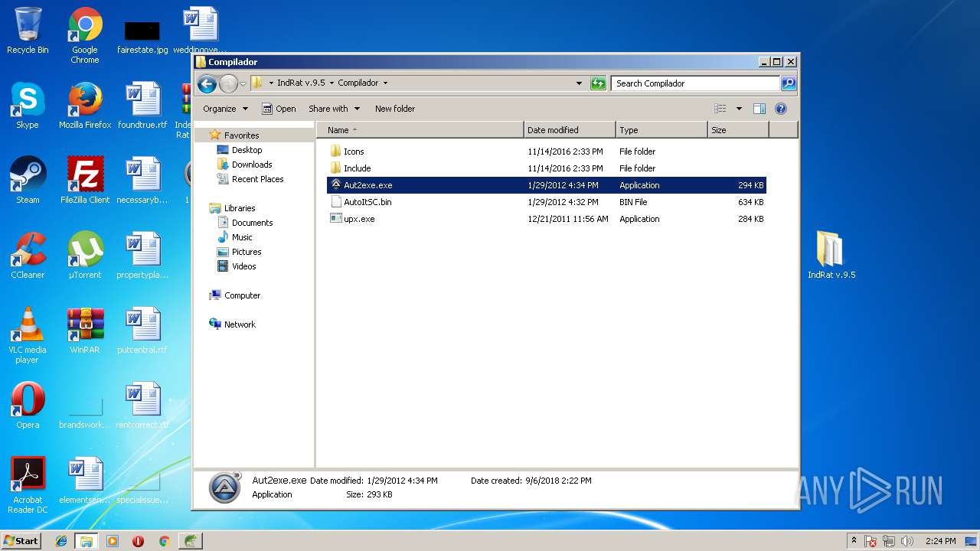Open the Organize dropdown menu
980x551 pixels.
pyautogui.click(x=225, y=109)
